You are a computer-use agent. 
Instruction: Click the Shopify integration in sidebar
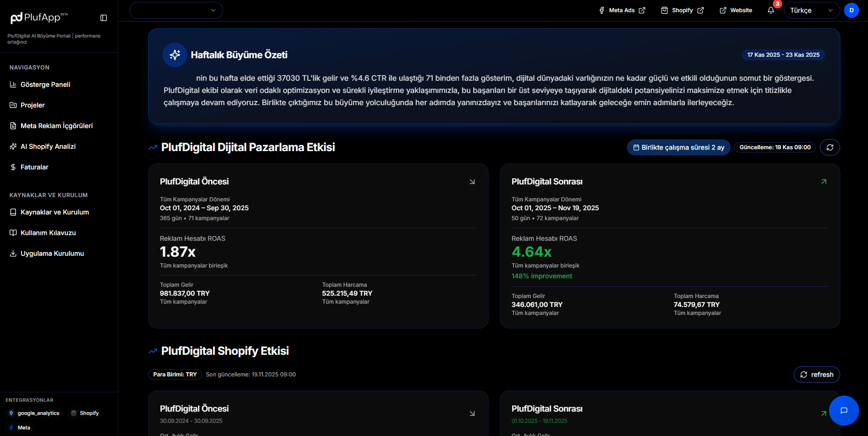85,413
